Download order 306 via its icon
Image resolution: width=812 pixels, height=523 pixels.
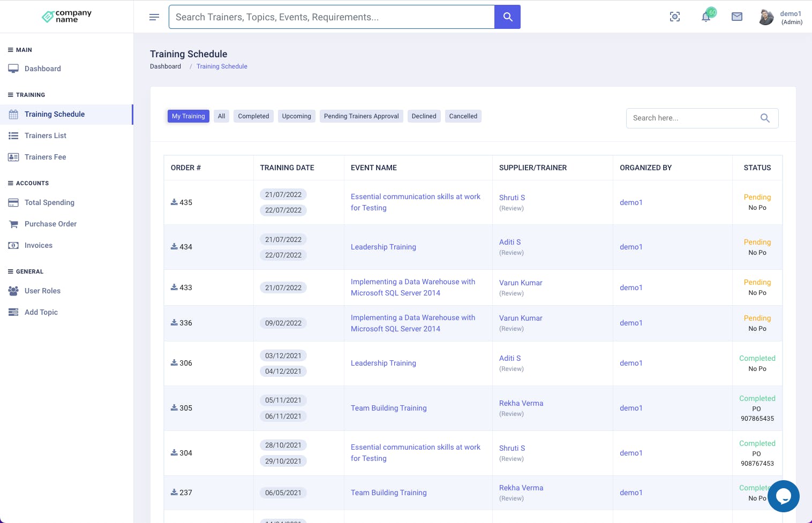pos(174,362)
